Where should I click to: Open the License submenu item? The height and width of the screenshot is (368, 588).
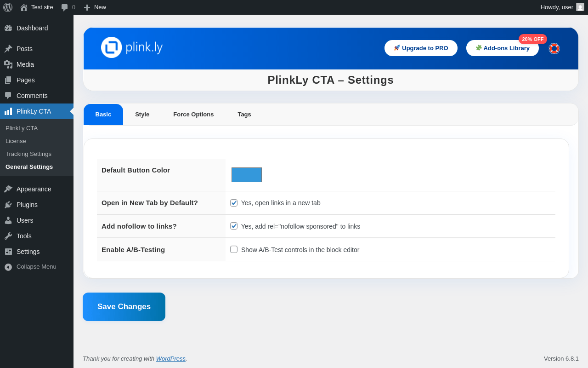tap(37, 141)
